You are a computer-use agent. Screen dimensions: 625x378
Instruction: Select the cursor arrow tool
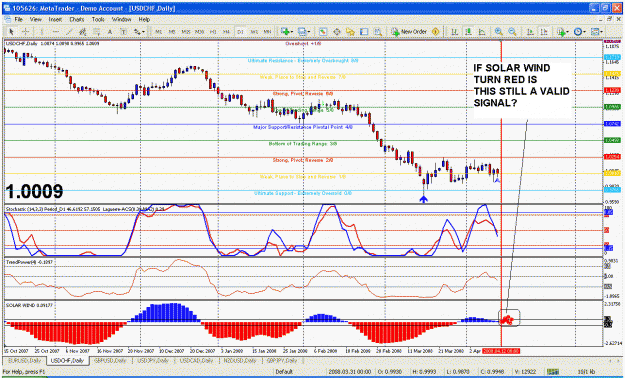12,32
